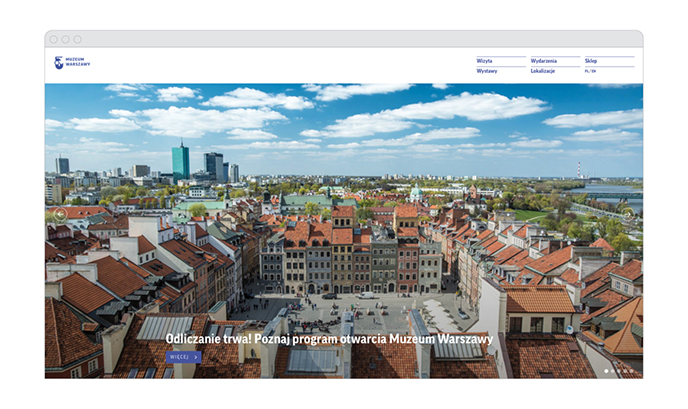Open the Wystawy menu item

pos(487,71)
